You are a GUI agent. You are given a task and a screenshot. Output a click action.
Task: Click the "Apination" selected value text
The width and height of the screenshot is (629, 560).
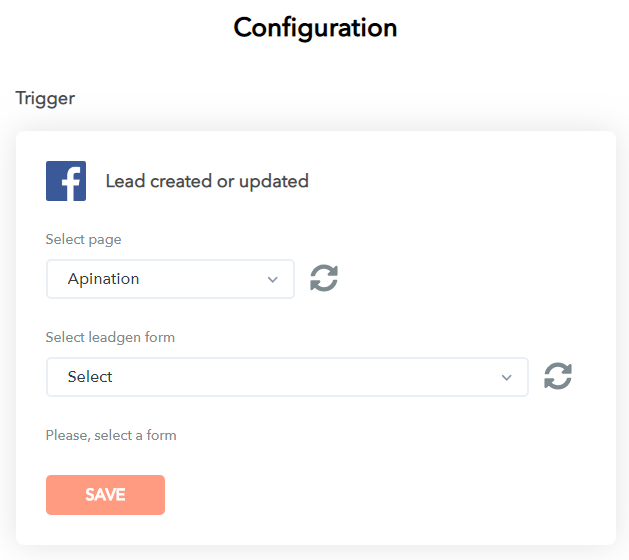pos(103,279)
